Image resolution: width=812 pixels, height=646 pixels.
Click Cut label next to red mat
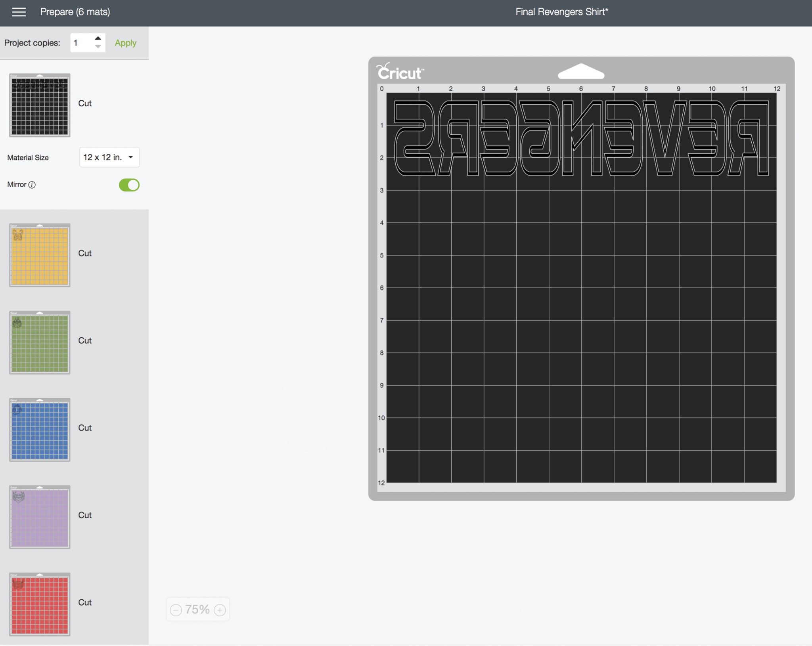pos(85,602)
